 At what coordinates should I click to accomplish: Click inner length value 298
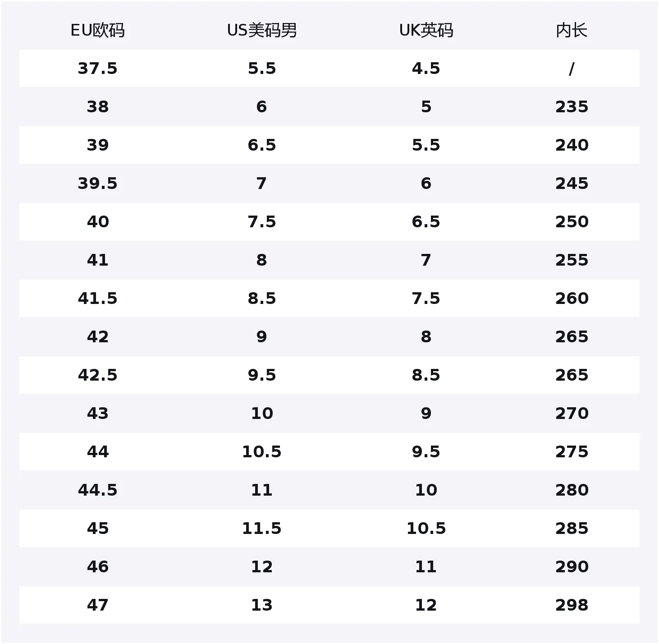tap(572, 605)
